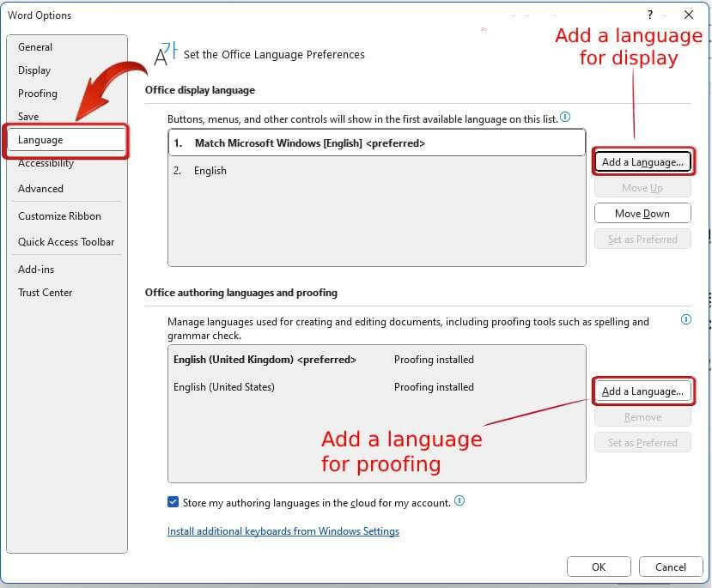712x588 pixels.
Task: Open the Customize Ribbon section
Action: (59, 215)
